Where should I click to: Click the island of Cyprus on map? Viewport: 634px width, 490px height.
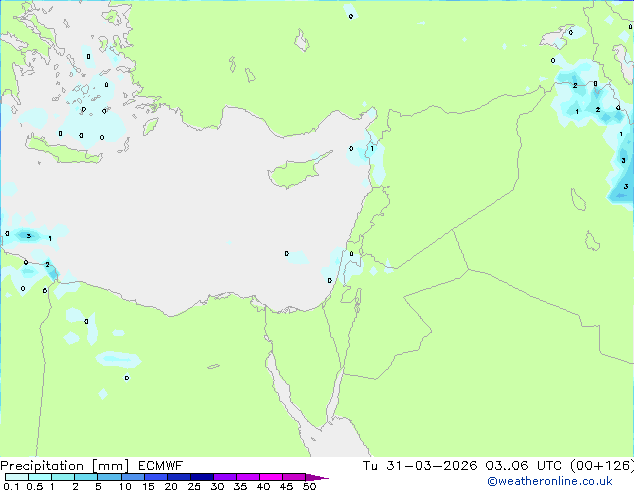(x=295, y=172)
